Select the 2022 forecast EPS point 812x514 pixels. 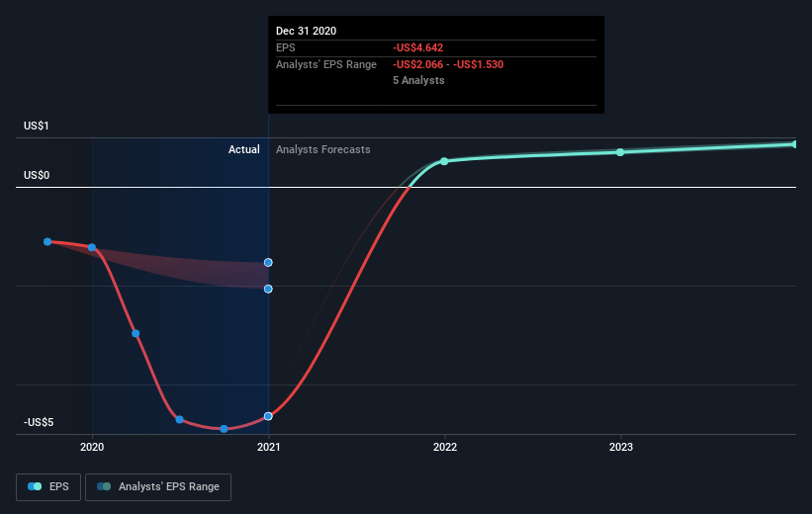tap(444, 161)
